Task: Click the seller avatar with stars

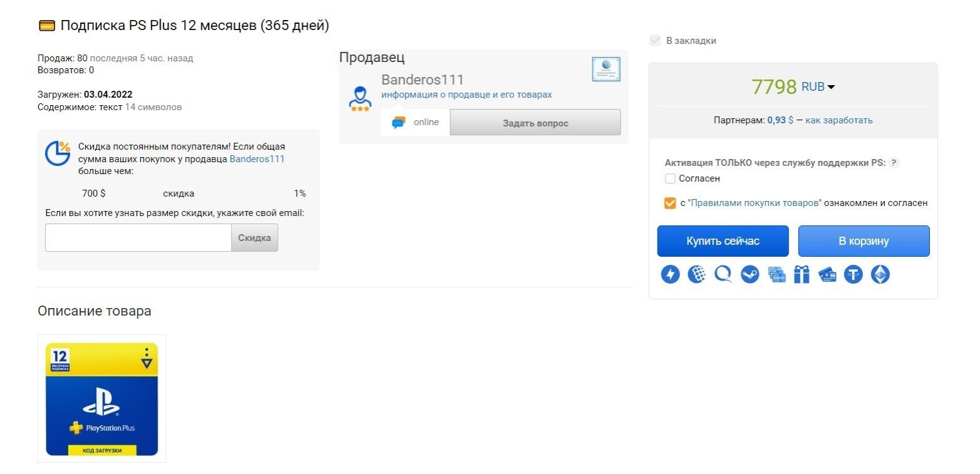Action: [x=360, y=99]
